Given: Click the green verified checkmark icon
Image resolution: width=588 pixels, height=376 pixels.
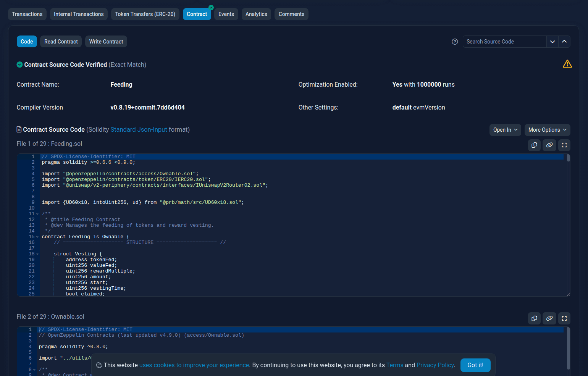Looking at the screenshot, I should tap(19, 65).
